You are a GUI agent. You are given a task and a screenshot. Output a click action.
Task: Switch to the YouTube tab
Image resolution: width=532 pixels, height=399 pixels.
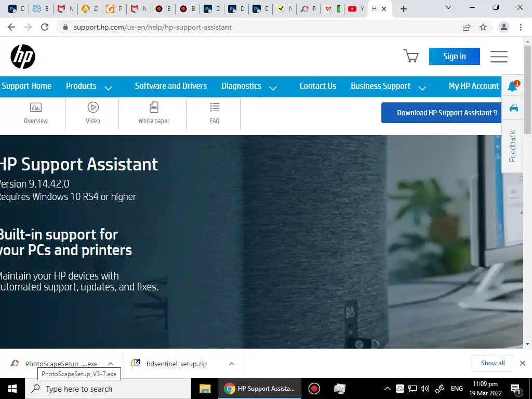coord(355,9)
